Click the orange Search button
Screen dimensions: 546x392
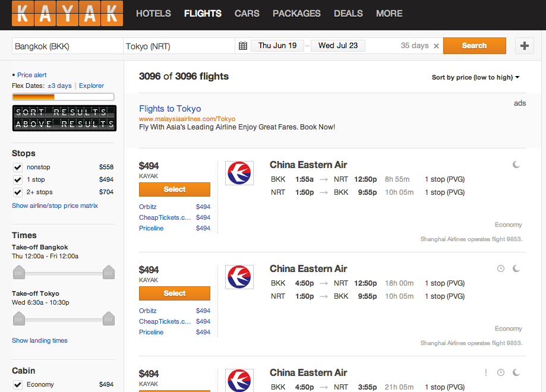(474, 46)
